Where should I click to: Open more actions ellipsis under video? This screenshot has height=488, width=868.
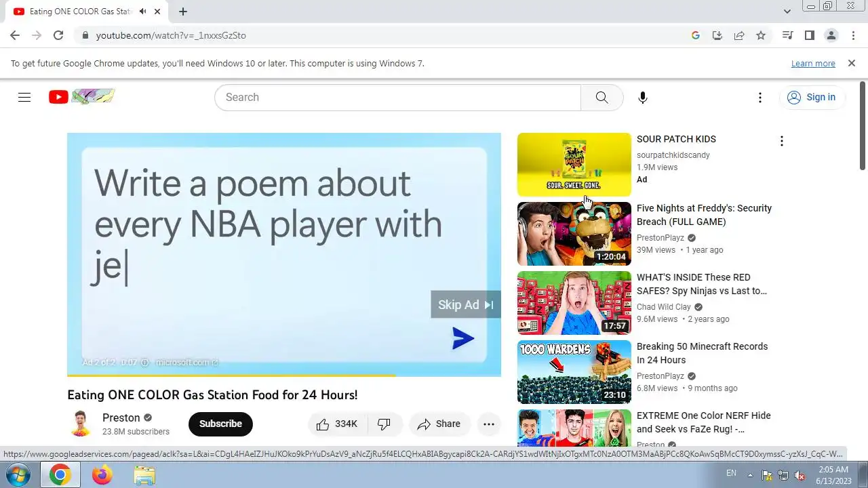click(x=488, y=424)
